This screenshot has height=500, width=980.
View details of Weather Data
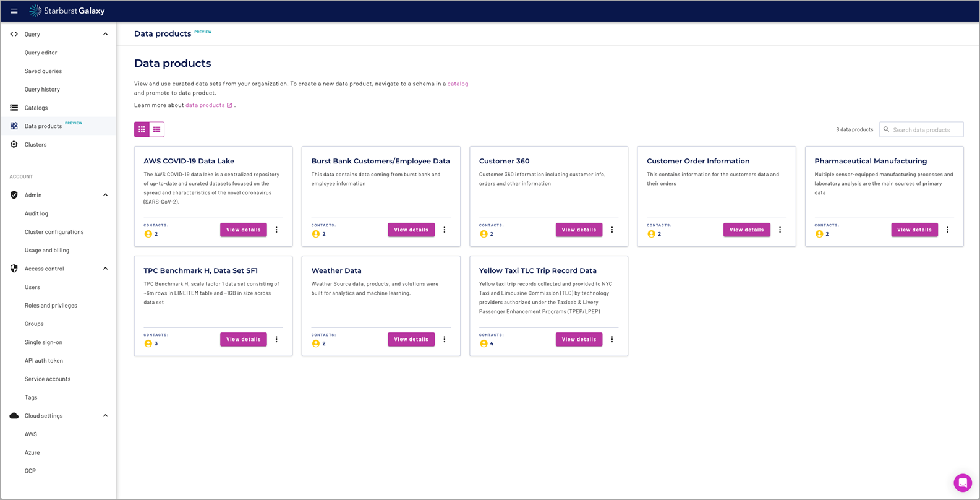tap(411, 339)
